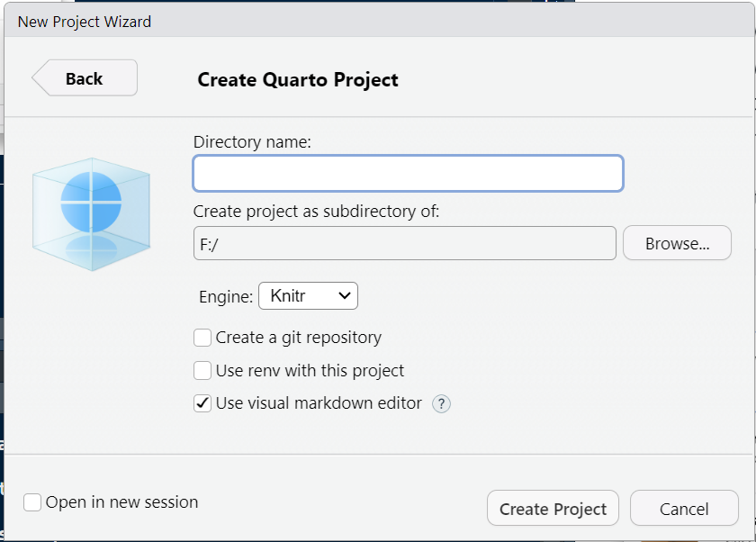Open help for visual markdown editor
Image resolution: width=756 pixels, height=542 pixels.
(x=441, y=404)
